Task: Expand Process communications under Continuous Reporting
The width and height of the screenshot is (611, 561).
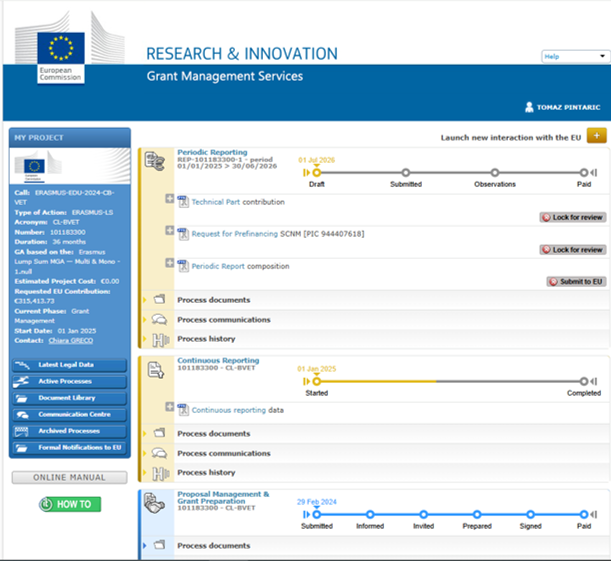Action: click(x=145, y=453)
